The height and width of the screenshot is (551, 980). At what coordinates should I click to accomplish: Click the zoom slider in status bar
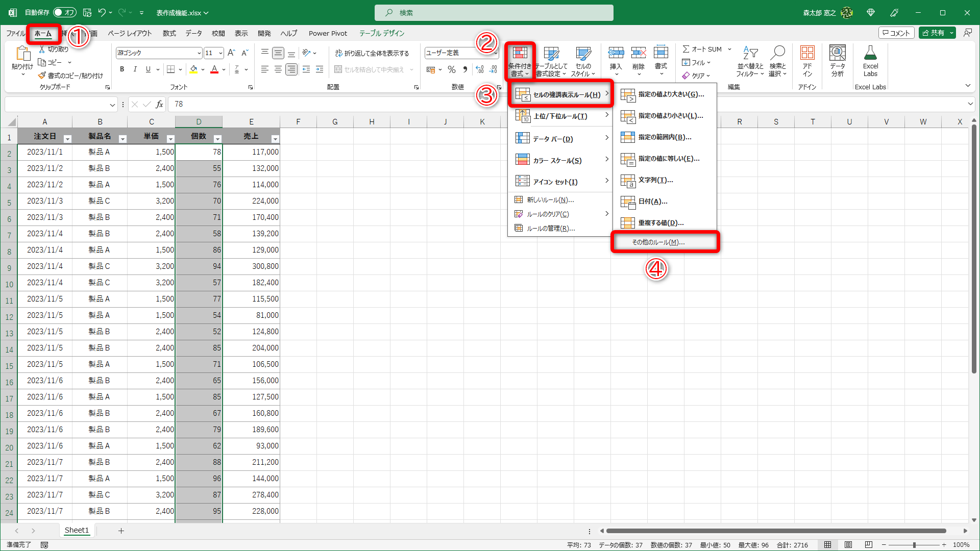(914, 545)
